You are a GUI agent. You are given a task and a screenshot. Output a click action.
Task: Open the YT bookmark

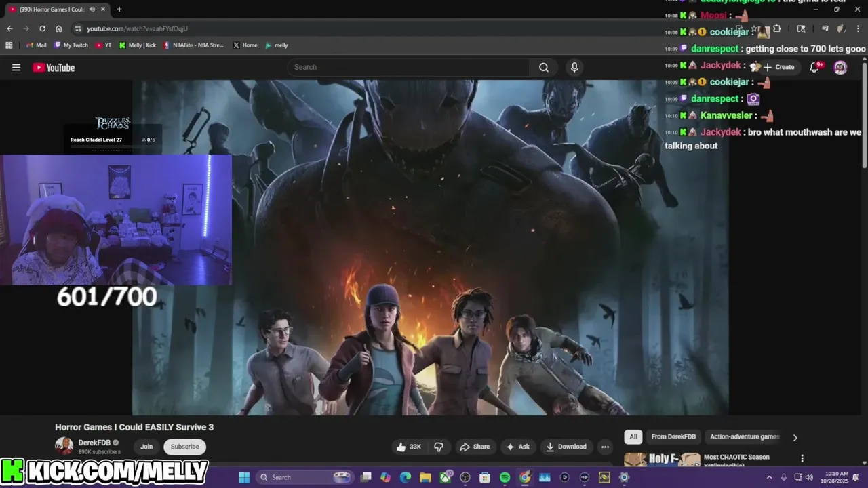tap(104, 45)
